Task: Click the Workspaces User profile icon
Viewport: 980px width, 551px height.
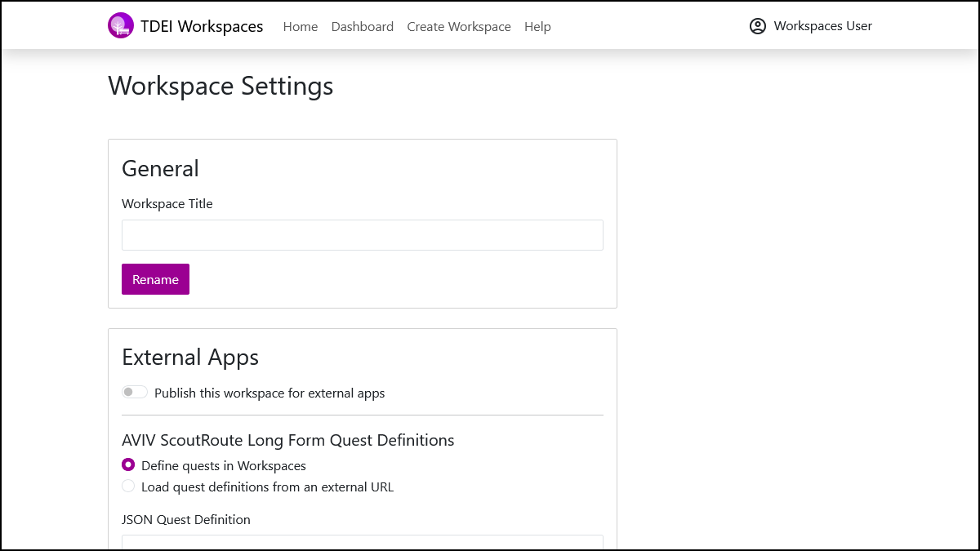Action: tap(757, 25)
